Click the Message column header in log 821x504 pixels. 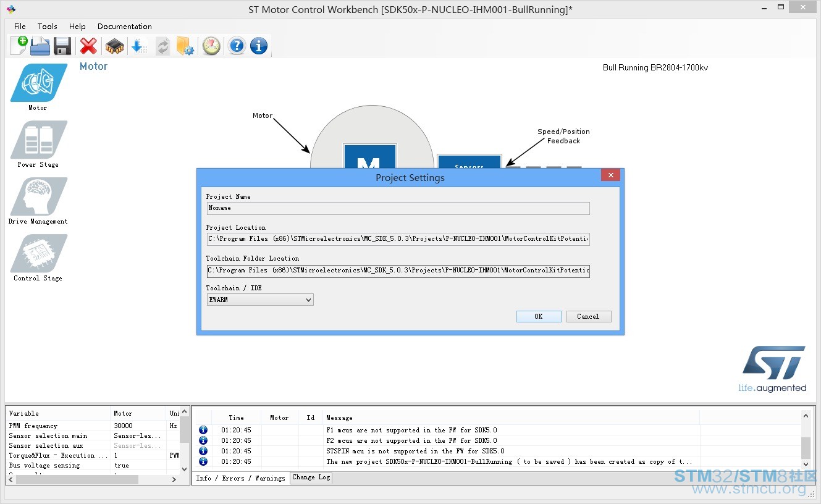coord(511,418)
